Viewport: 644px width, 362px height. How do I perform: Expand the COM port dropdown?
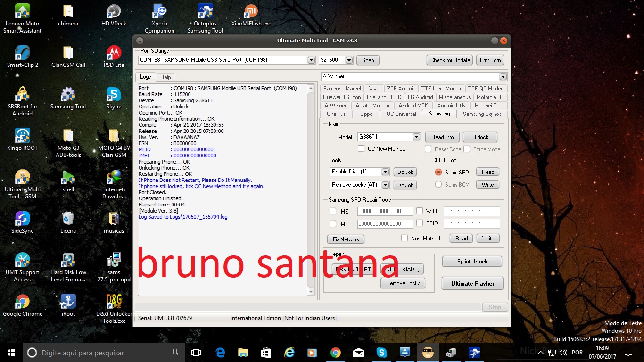click(311, 60)
